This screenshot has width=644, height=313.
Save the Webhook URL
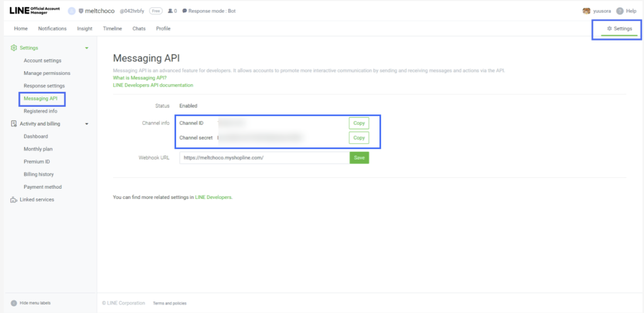359,158
